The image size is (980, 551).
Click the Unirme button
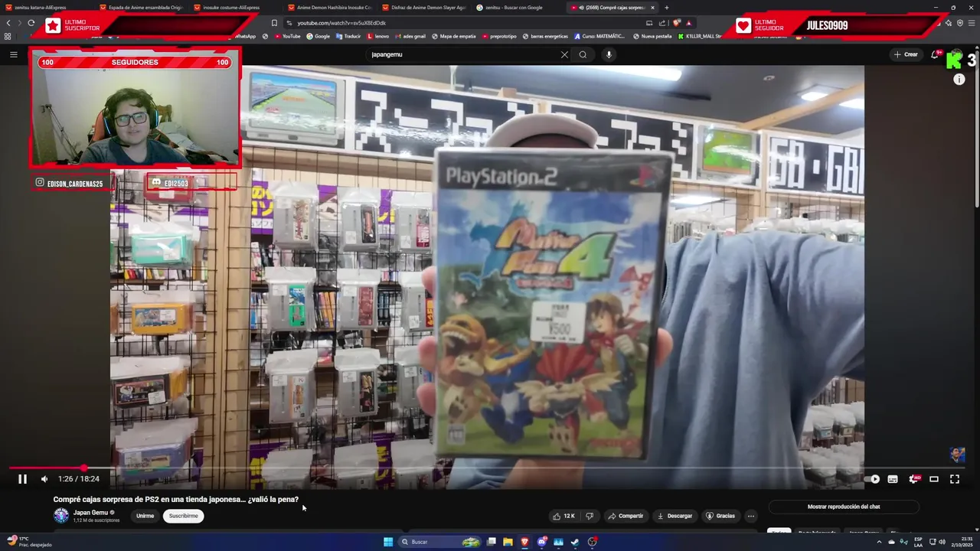(x=145, y=516)
